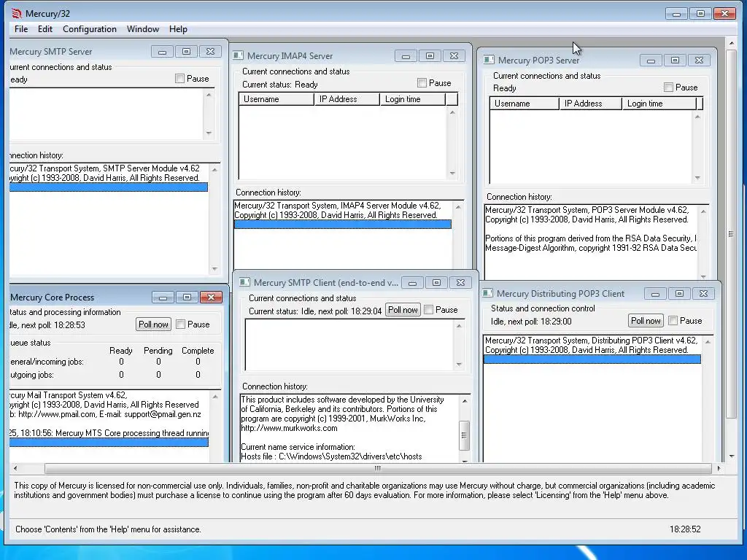Minimize the Mercury Core Process window

coord(163,297)
